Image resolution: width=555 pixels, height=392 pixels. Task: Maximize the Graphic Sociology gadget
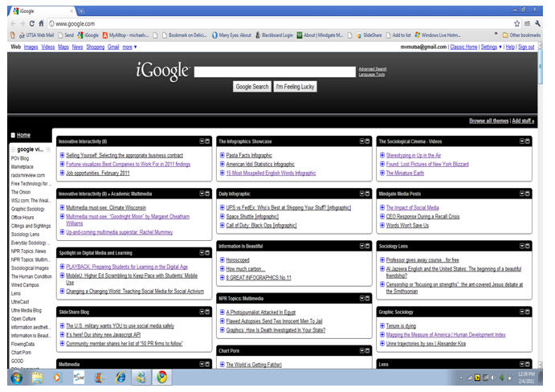tap(528, 312)
